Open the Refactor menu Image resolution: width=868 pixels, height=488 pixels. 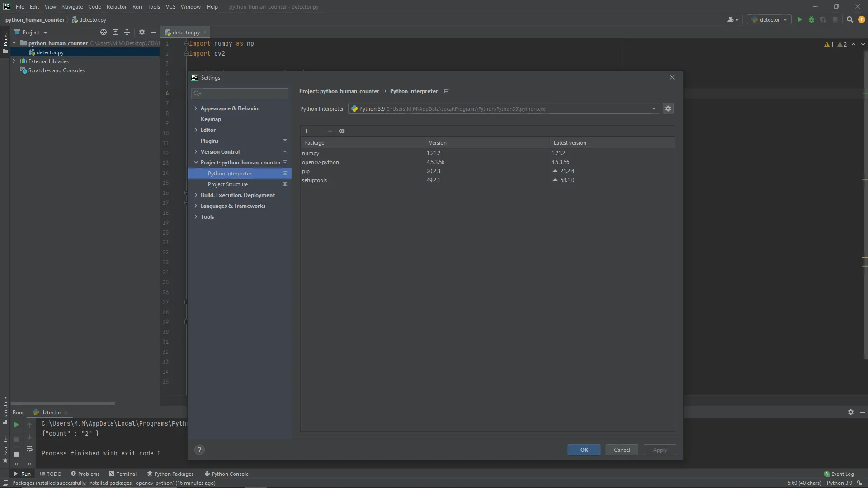pyautogui.click(x=116, y=7)
